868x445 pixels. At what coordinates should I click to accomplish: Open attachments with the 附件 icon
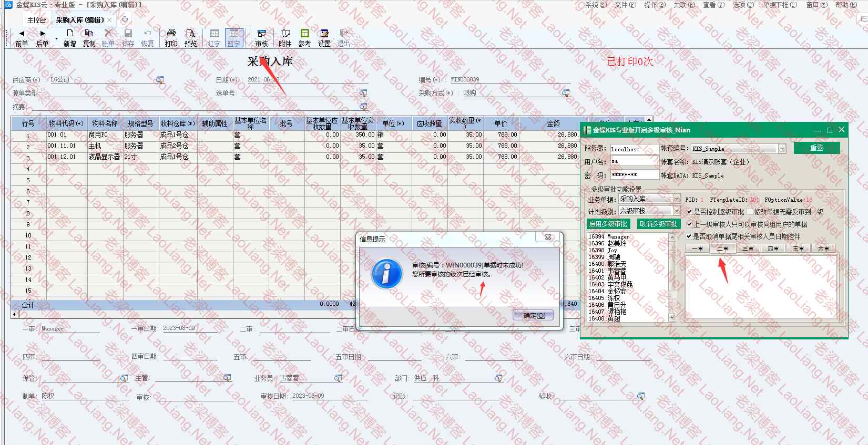tap(285, 38)
